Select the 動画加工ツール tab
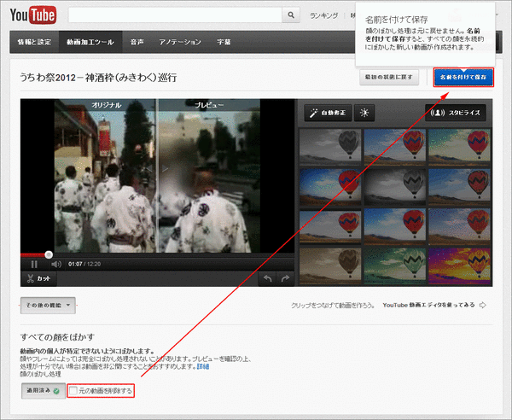 pyautogui.click(x=90, y=42)
